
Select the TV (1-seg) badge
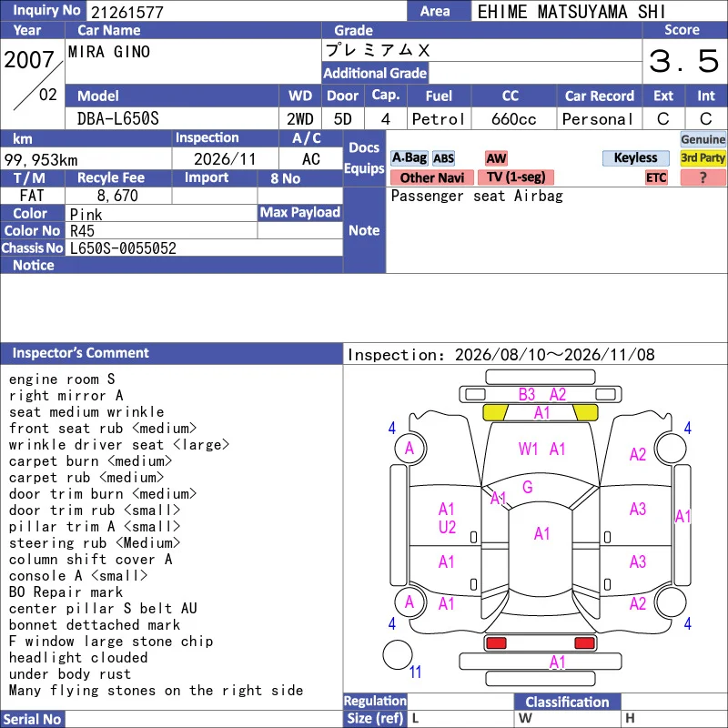516,177
